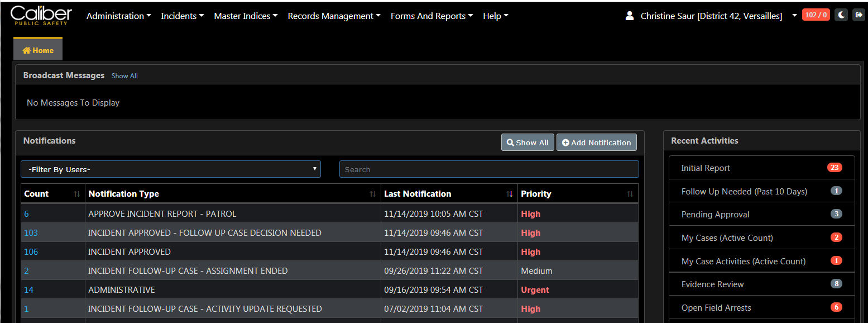The width and height of the screenshot is (868, 323).
Task: Expand the user account dropdown arrow
Action: 794,16
